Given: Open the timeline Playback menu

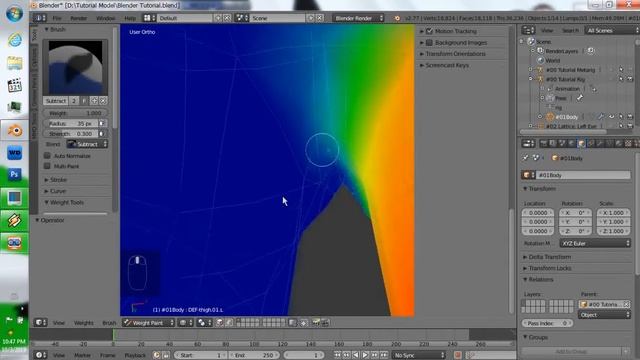Looking at the screenshot, I should point(135,355).
